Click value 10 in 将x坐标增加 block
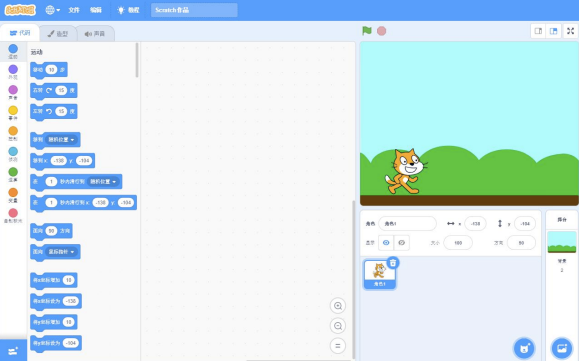Image resolution: width=579 pixels, height=361 pixels. 68,280
